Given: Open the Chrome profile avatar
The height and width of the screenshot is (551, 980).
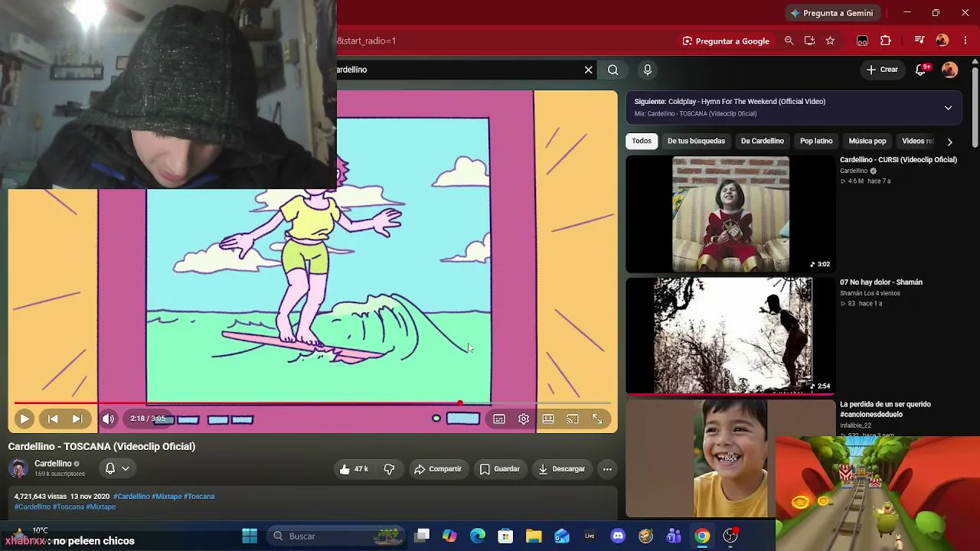Looking at the screenshot, I should coord(942,41).
